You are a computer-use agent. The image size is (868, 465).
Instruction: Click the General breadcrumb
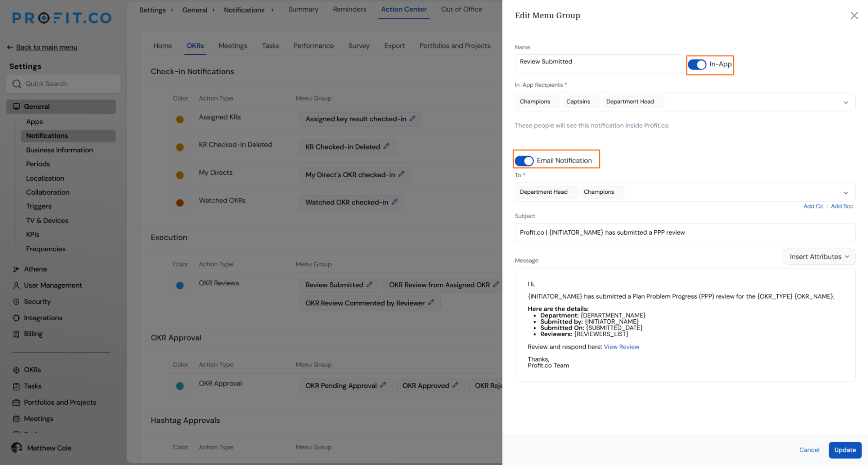click(195, 10)
